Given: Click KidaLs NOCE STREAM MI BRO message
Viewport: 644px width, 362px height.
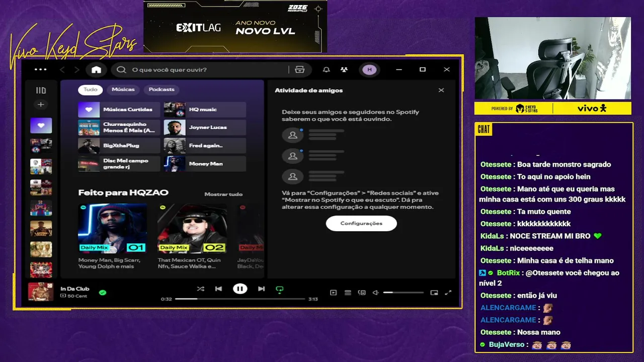Looking at the screenshot, I should (x=541, y=236).
